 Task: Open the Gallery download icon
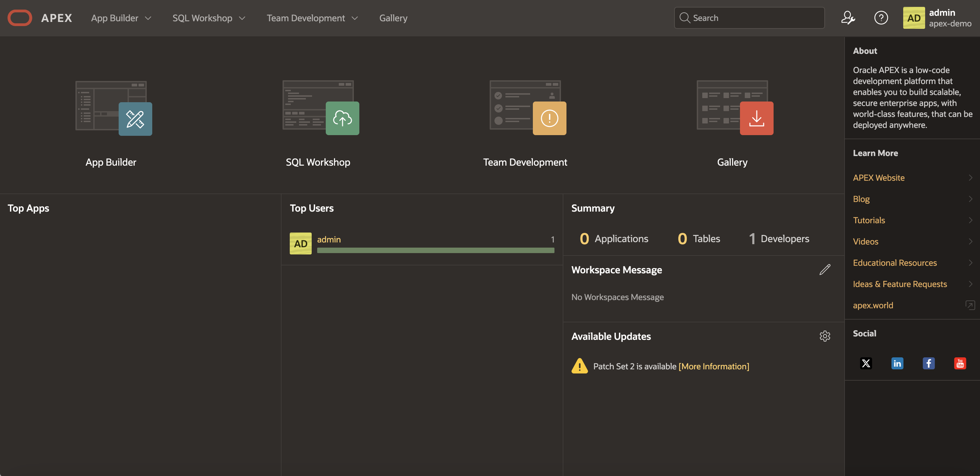[x=756, y=118]
